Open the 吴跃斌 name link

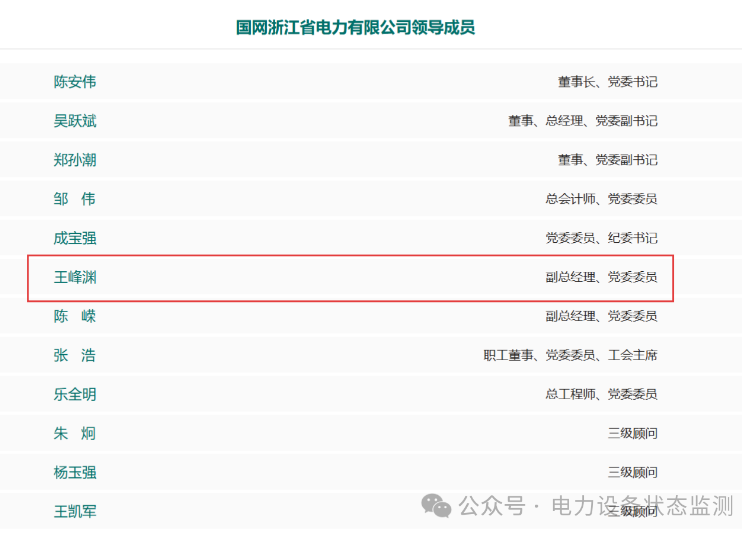coord(75,121)
